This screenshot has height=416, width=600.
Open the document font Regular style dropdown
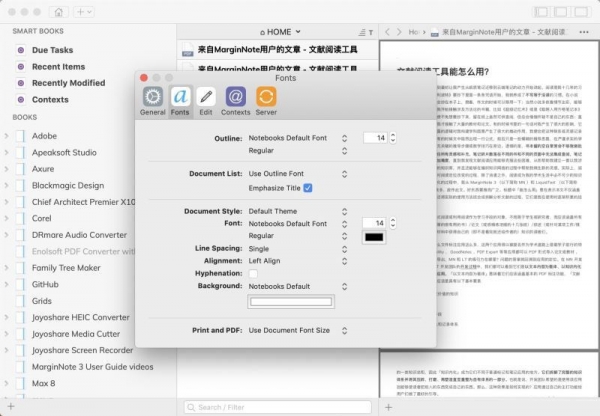tap(298, 236)
